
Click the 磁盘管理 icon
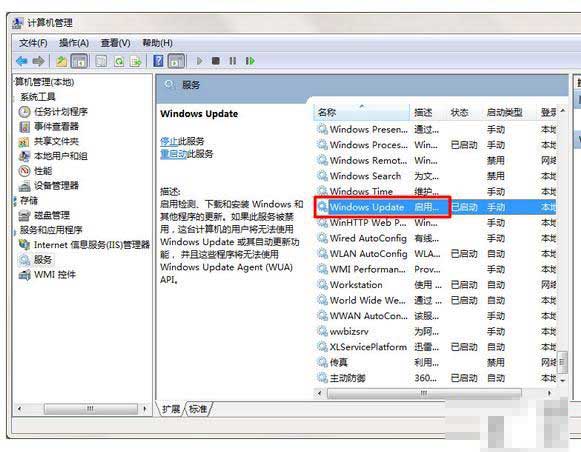pyautogui.click(x=24, y=216)
